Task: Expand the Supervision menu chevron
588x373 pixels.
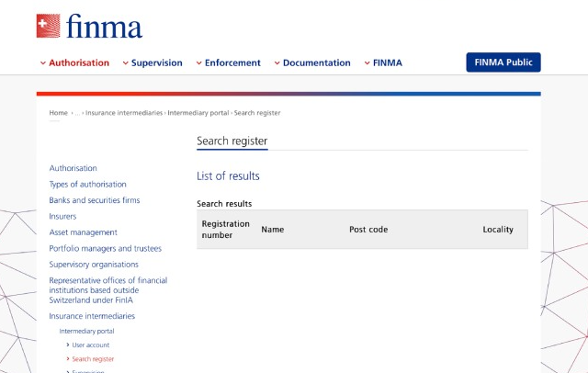Action: 126,63
